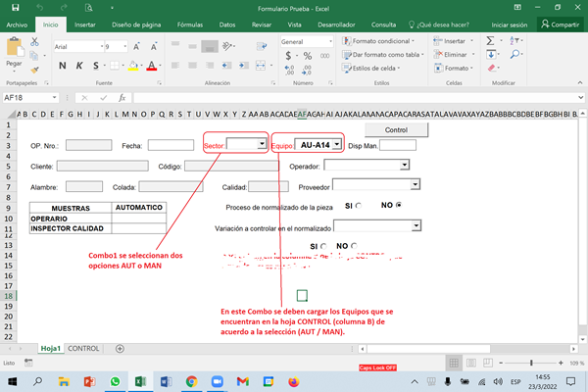Open the Sector combo box dropdown
Screen dimensions: 588x392
[x=261, y=144]
